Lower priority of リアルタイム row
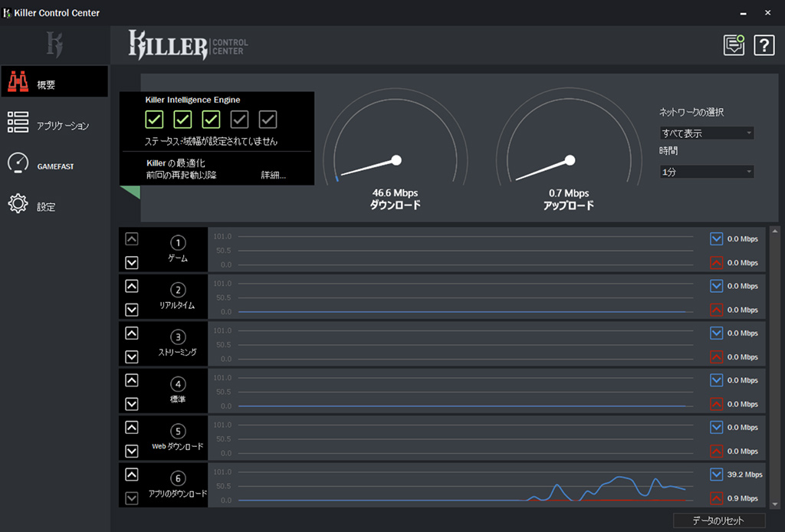 [132, 310]
